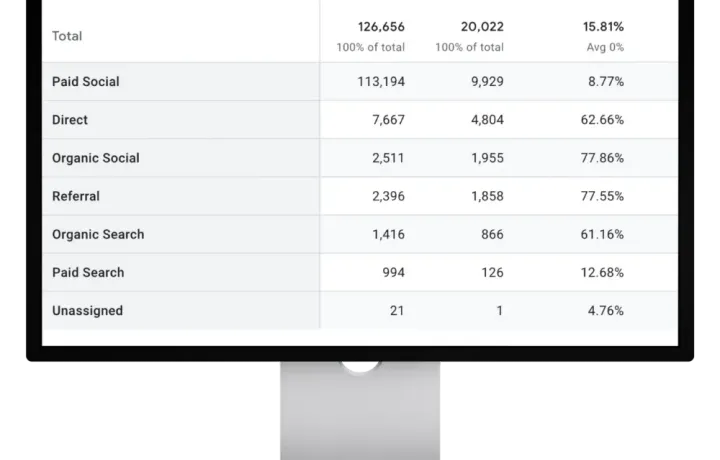Select the 113,194 Paid Social value
This screenshot has height=460, width=720.
[381, 82]
